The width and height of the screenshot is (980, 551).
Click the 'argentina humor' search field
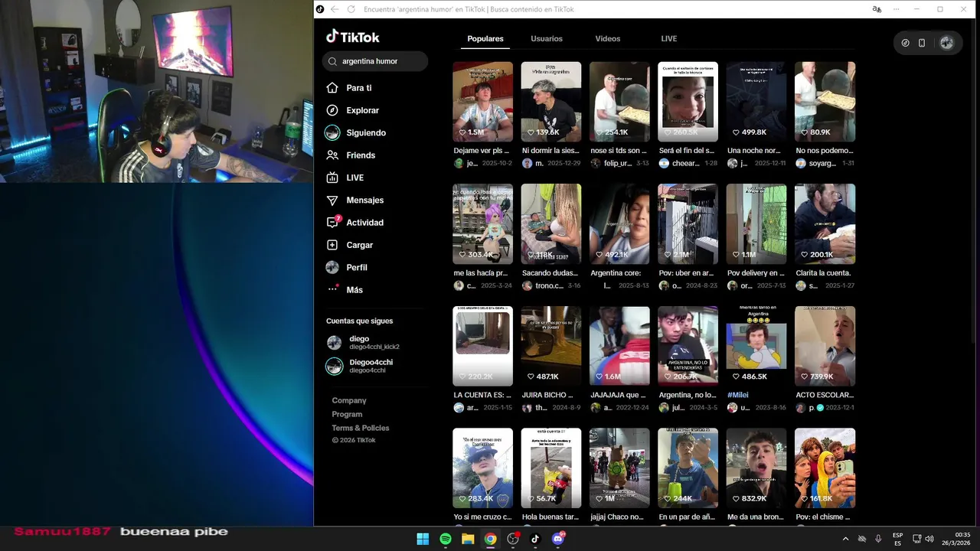(x=375, y=61)
